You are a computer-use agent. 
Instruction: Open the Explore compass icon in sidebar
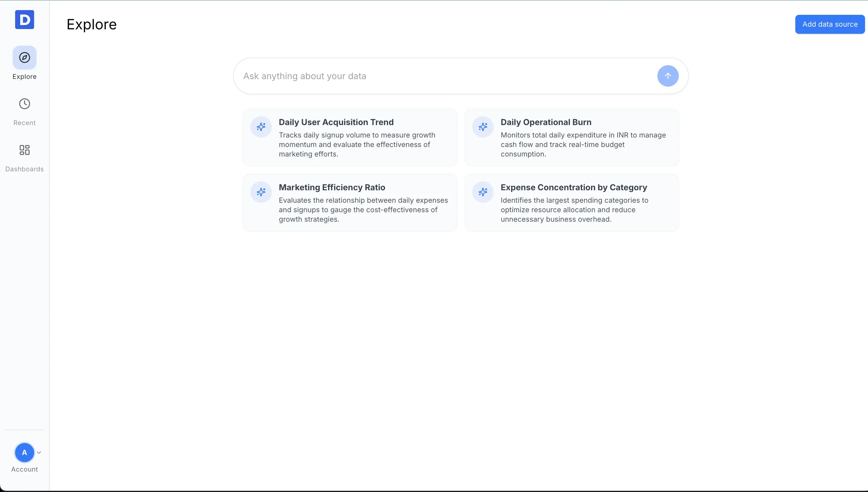[24, 57]
